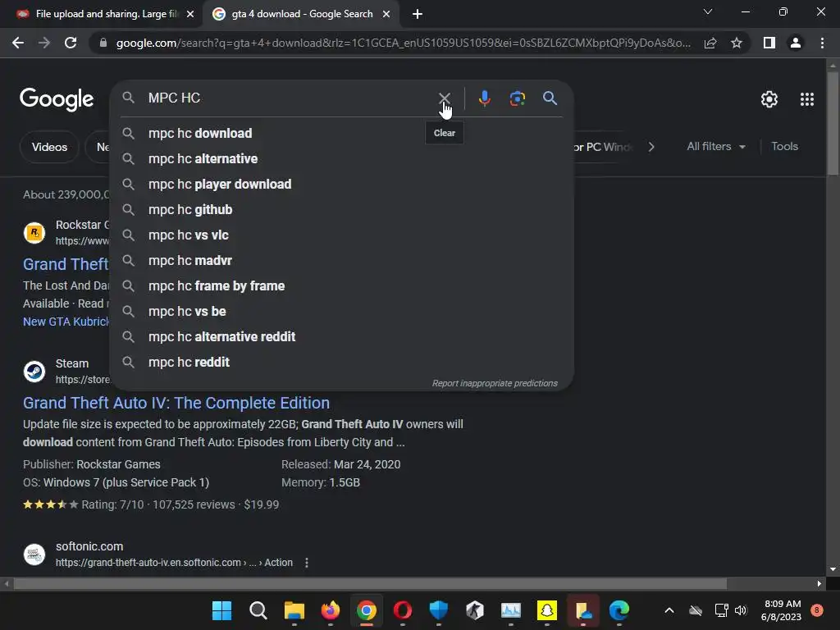
Task: Choose suggestion mpc hc alternative reddit
Action: (x=342, y=337)
